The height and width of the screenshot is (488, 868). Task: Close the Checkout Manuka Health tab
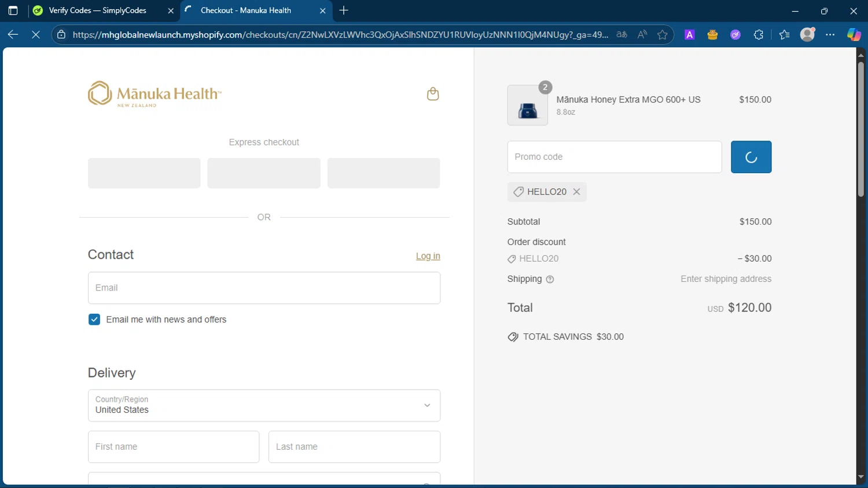click(x=323, y=10)
